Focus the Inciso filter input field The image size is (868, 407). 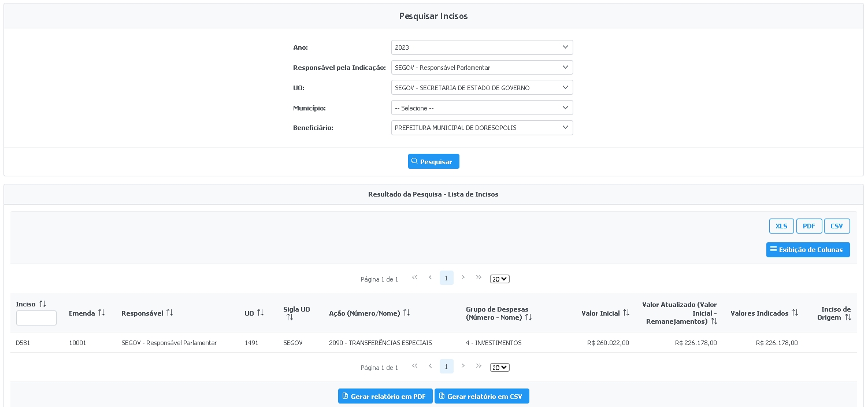pos(36,318)
